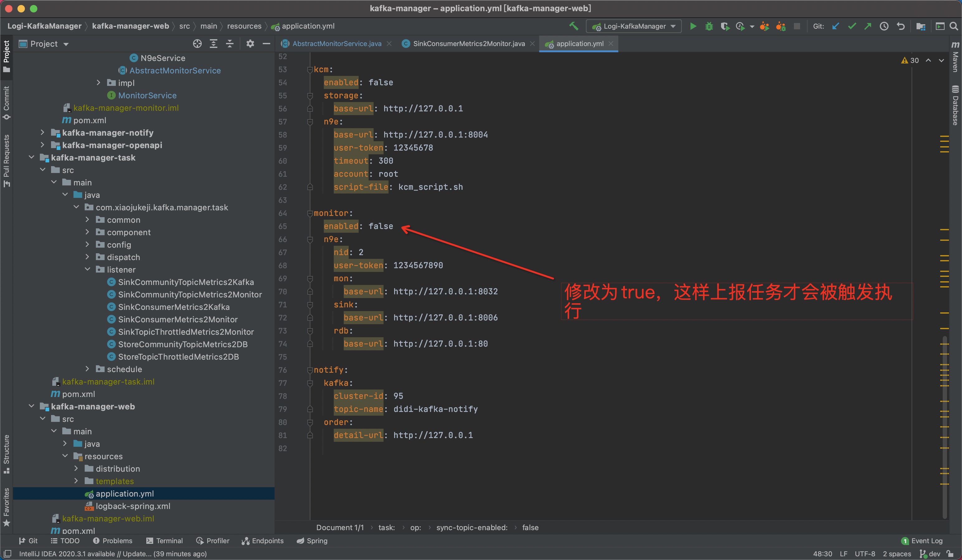Open Logi-KafkaManager run configuration dropdown
962x560 pixels.
(634, 26)
